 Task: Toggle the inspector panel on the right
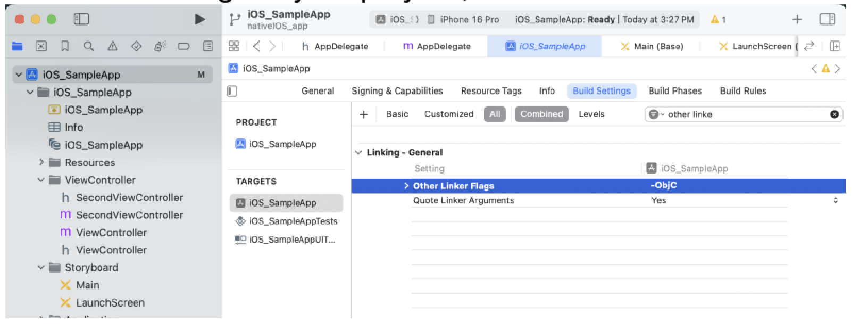pos(828,20)
